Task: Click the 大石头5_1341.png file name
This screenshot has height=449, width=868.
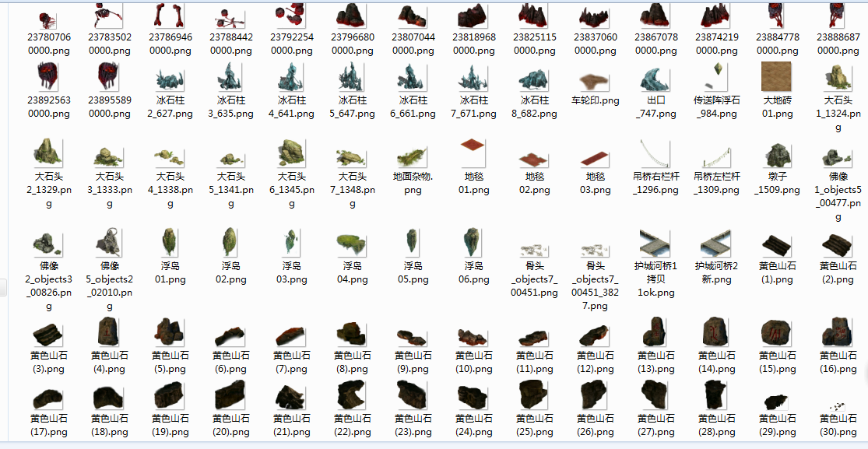Action: [x=231, y=190]
